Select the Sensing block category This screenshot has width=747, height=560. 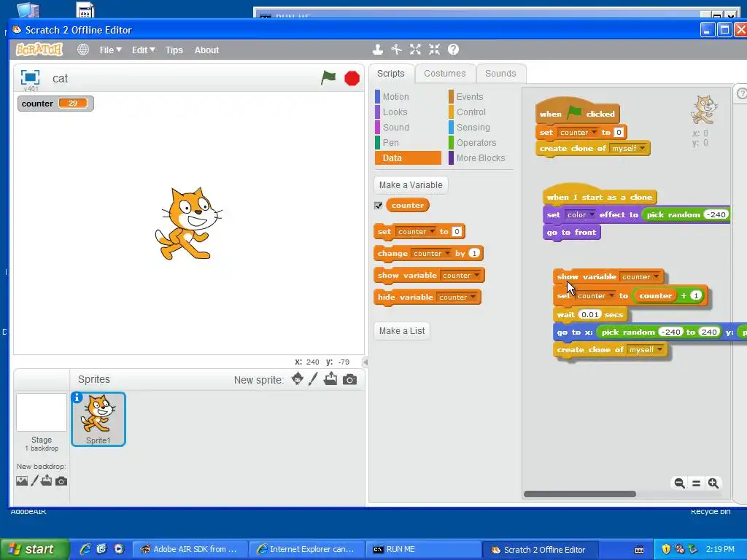click(481, 127)
